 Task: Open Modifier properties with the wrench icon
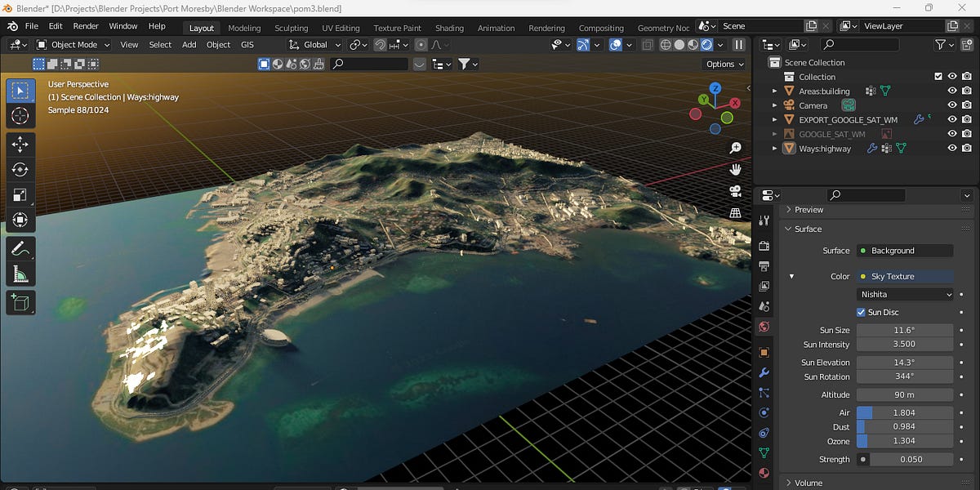coord(764,372)
